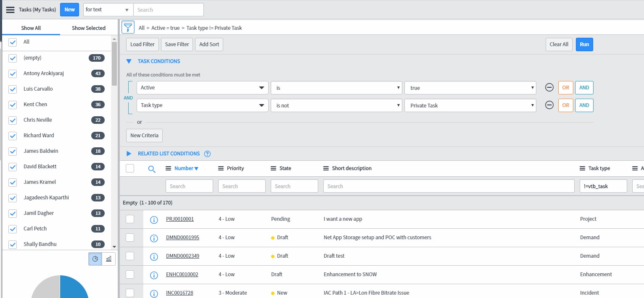Click the magnifier search icon in the list header
The width and height of the screenshot is (644, 298).
pyautogui.click(x=152, y=169)
